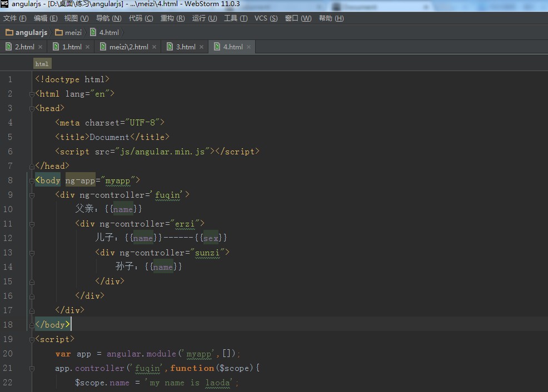The image size is (548, 392).
Task: Switch to the 1.html editor tab
Action: pyautogui.click(x=72, y=47)
